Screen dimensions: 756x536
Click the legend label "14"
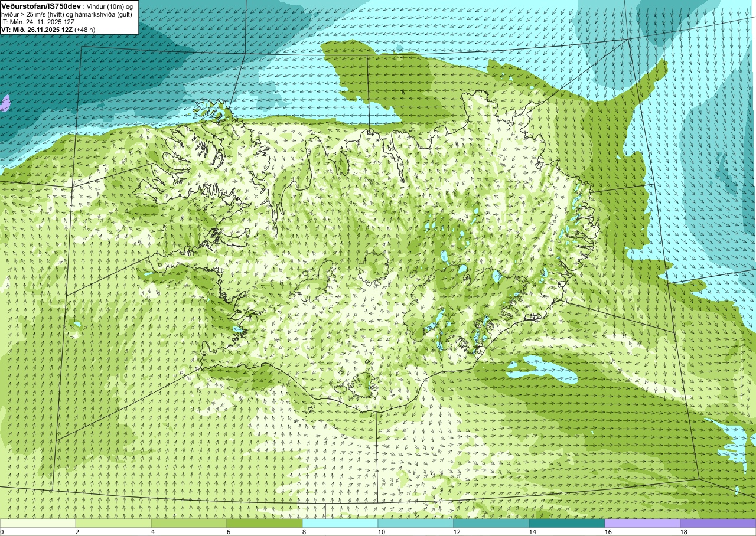pos(533,532)
